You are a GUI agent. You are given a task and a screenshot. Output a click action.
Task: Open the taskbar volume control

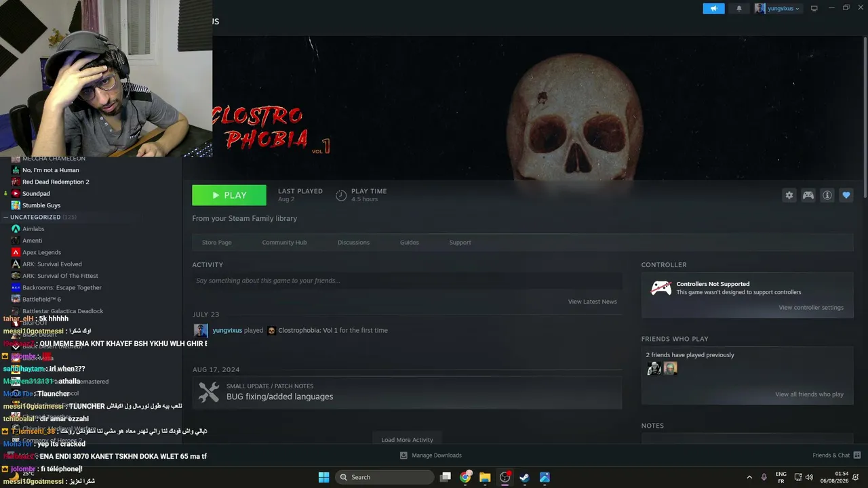pos(809,477)
